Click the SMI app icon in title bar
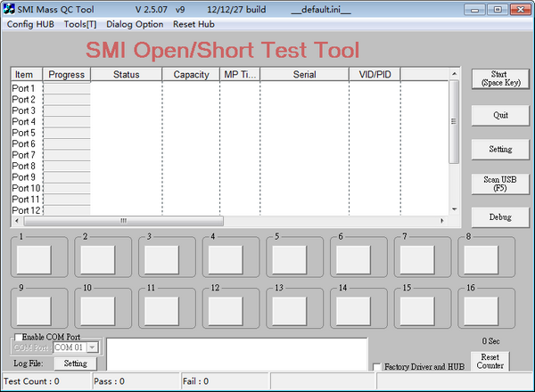535x392 pixels. [x=9, y=8]
